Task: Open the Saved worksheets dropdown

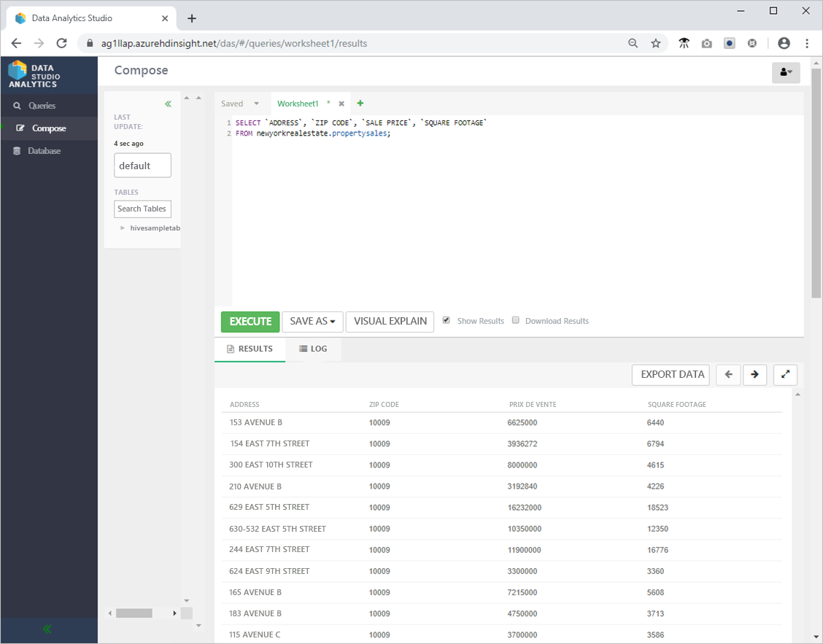Action: (240, 103)
